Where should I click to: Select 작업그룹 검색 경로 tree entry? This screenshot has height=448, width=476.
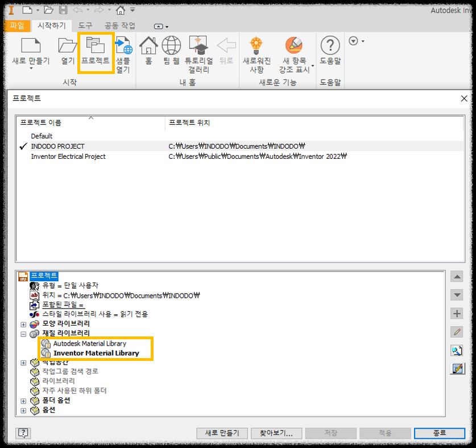70,371
